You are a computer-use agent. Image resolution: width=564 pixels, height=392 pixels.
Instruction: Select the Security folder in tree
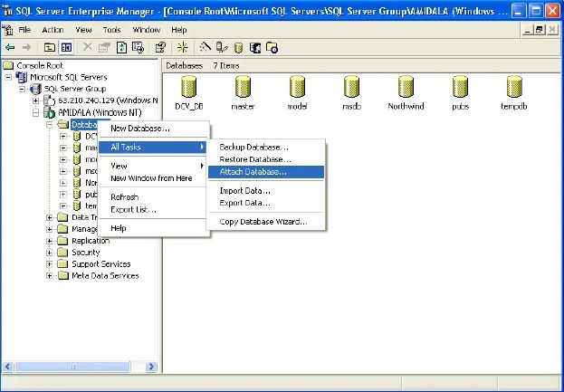coord(86,253)
